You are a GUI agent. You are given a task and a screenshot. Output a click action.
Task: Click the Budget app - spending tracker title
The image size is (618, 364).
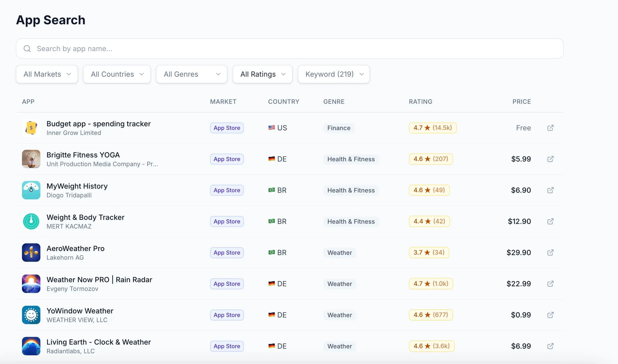point(99,124)
